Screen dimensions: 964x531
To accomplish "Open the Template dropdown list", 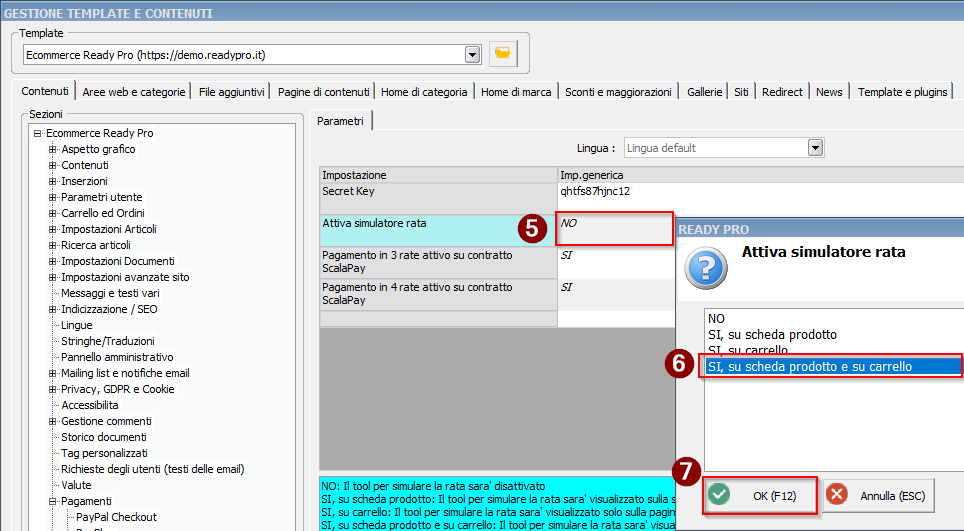I will (x=472, y=54).
